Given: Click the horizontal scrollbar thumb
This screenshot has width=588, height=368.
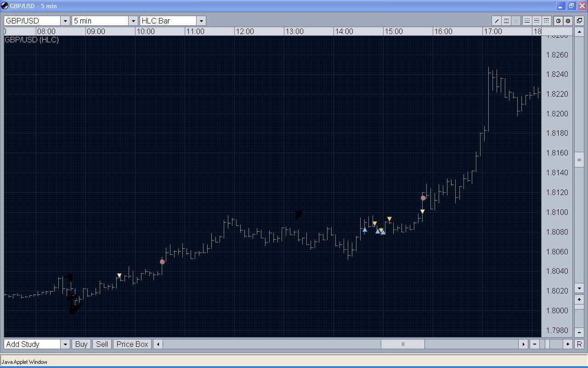Looking at the screenshot, I should coord(403,344).
